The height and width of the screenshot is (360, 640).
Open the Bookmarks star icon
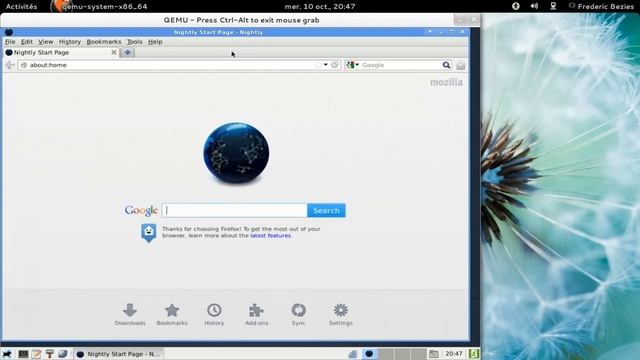[172, 310]
